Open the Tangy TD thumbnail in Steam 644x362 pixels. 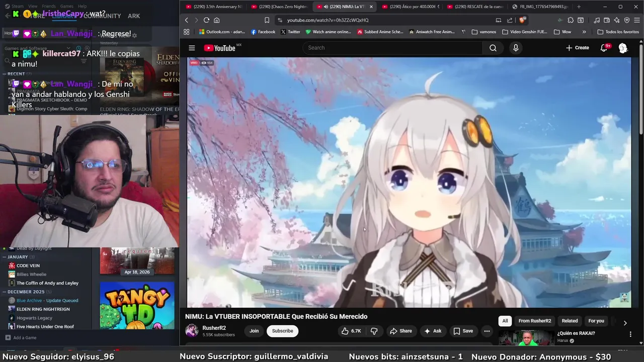[x=137, y=306]
